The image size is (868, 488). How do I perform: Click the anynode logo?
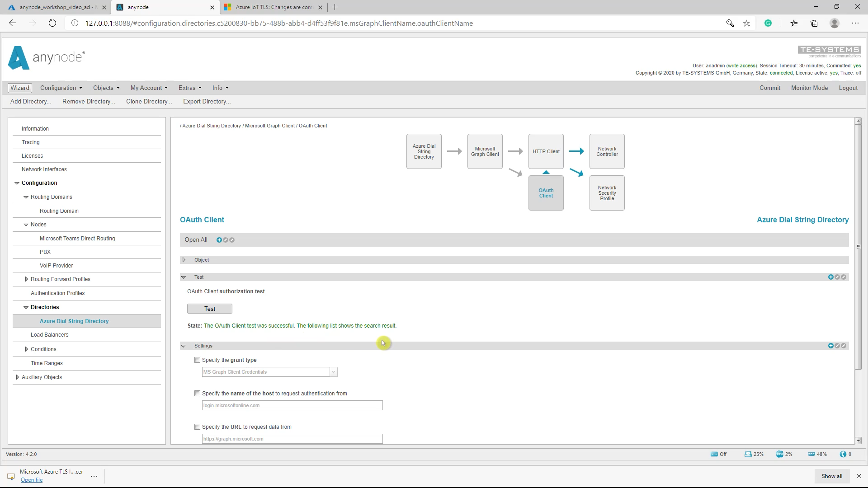pos(46,57)
